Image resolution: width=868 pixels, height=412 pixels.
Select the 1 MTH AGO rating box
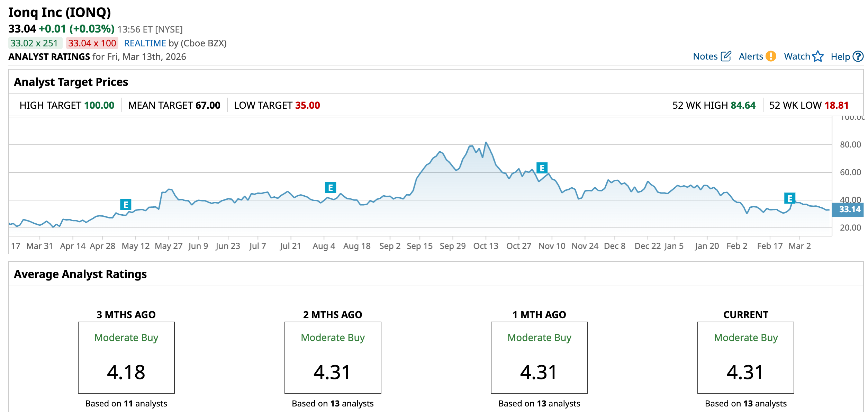(x=539, y=357)
